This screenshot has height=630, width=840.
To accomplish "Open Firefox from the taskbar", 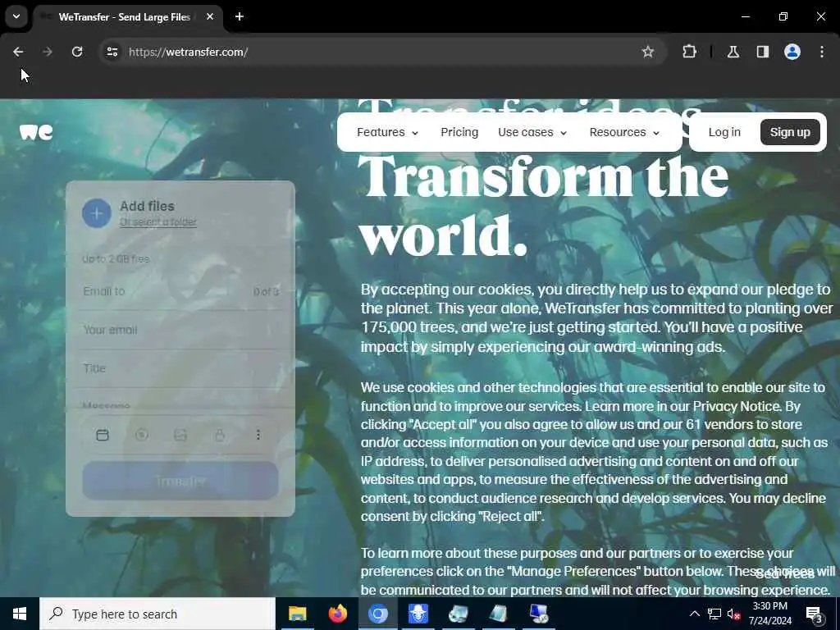I will tap(337, 614).
